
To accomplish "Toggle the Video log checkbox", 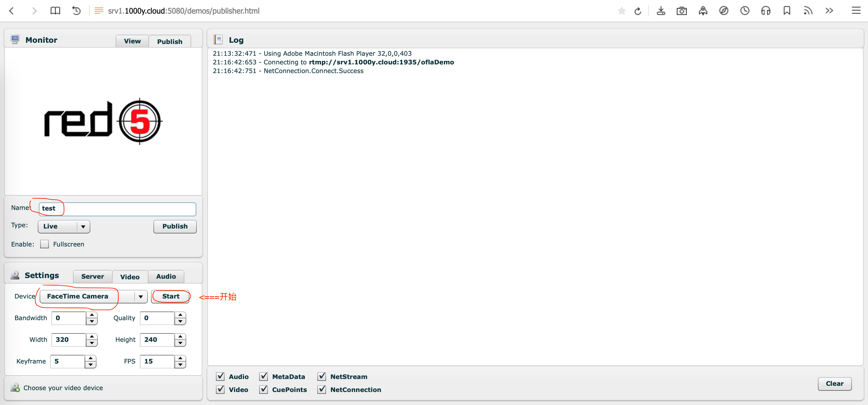I will [220, 389].
